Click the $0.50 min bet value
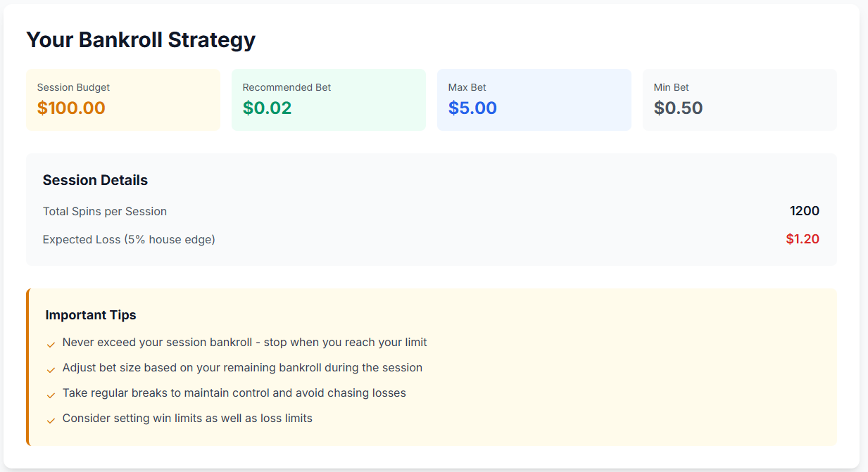 pos(678,108)
